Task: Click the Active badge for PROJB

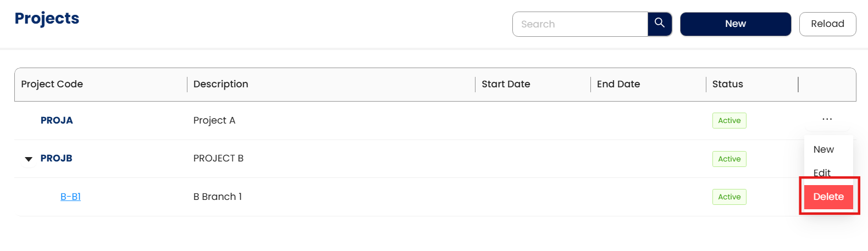Action: pyautogui.click(x=729, y=159)
